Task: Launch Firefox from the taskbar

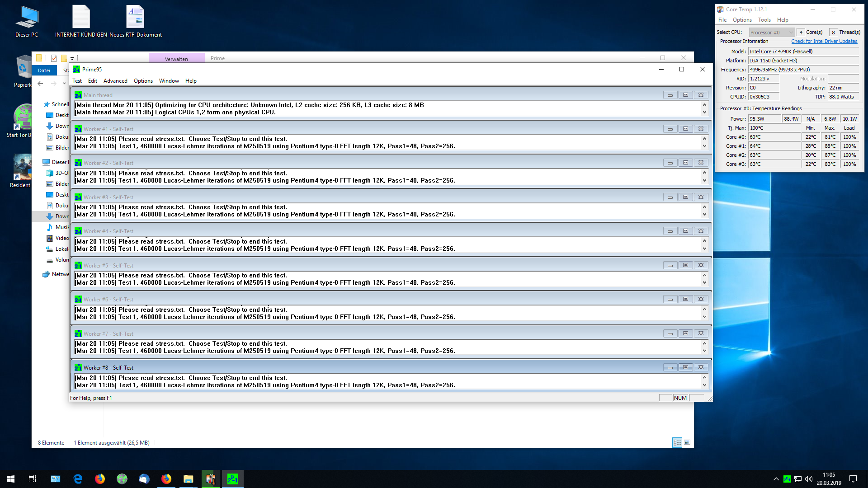Action: coord(99,479)
